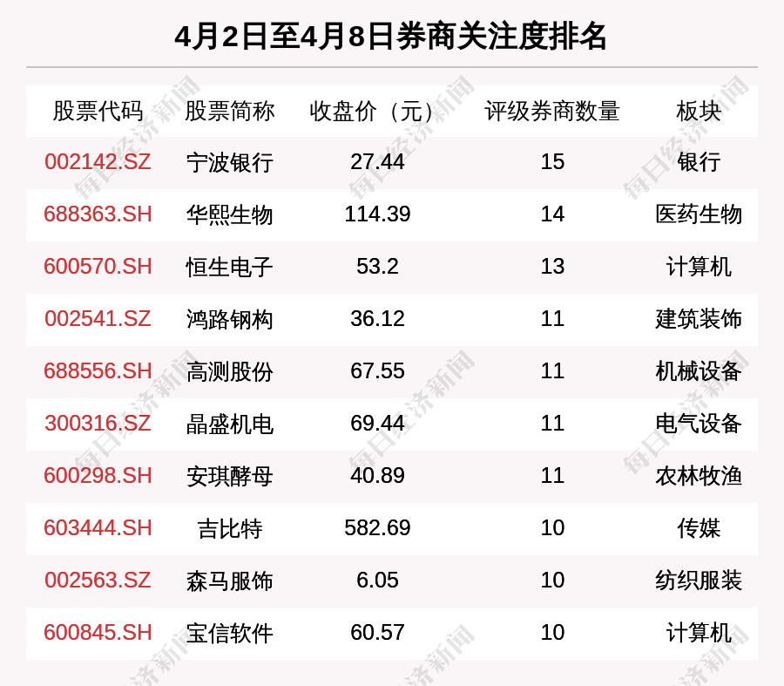Click stock code 600845.SH
784x686 pixels.
tap(98, 633)
